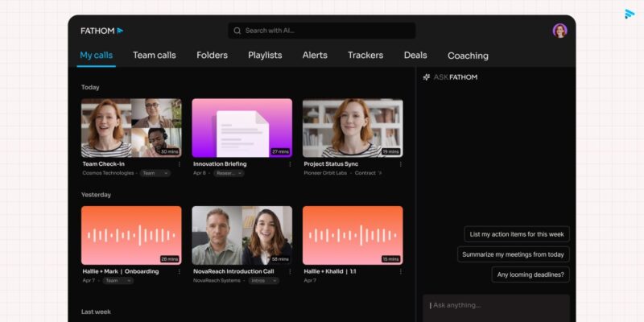644x322 pixels.
Task: Switch to the Trackers tab
Action: point(365,56)
